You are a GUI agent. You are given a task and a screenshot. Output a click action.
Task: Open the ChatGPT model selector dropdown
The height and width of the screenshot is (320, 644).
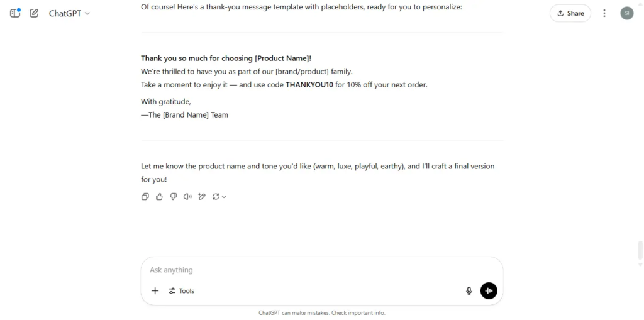coord(69,13)
